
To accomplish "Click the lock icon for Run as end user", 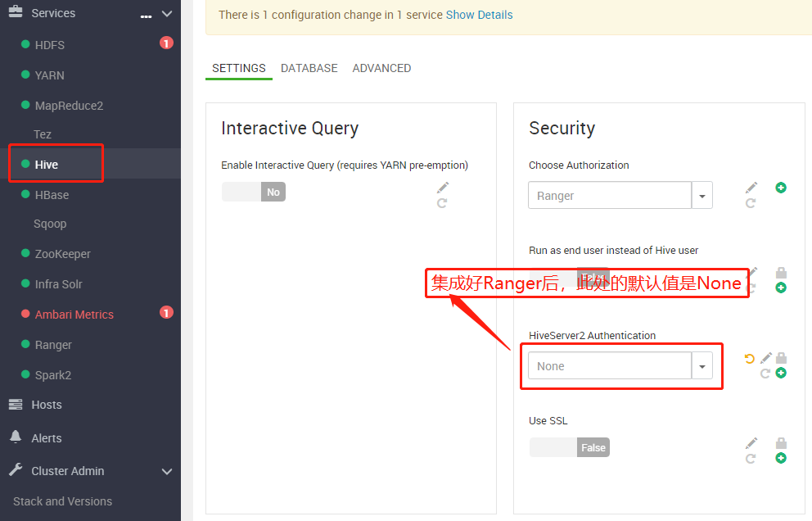I will [x=782, y=273].
